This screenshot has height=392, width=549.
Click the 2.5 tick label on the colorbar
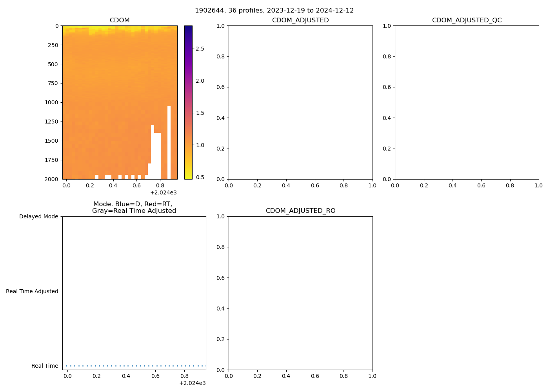click(x=200, y=49)
